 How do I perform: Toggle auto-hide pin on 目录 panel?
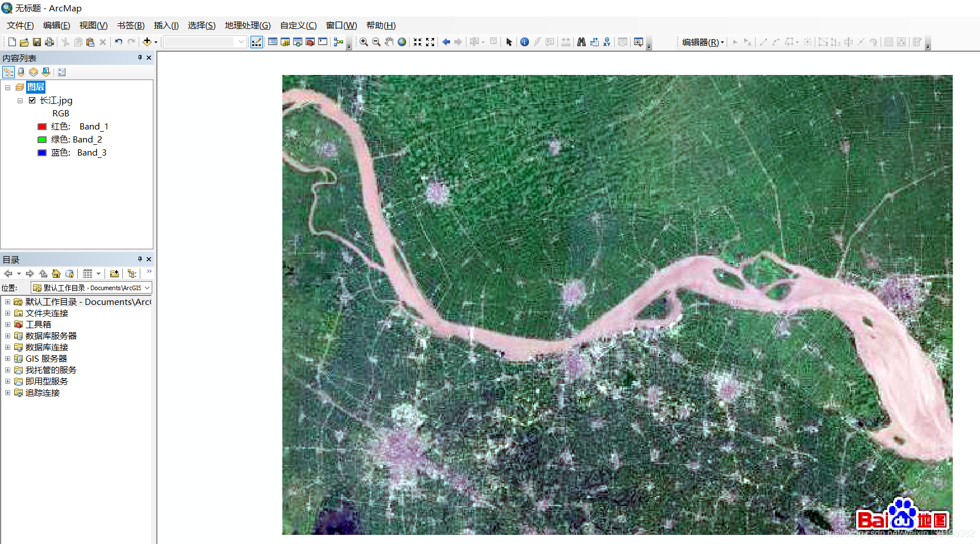click(140, 260)
